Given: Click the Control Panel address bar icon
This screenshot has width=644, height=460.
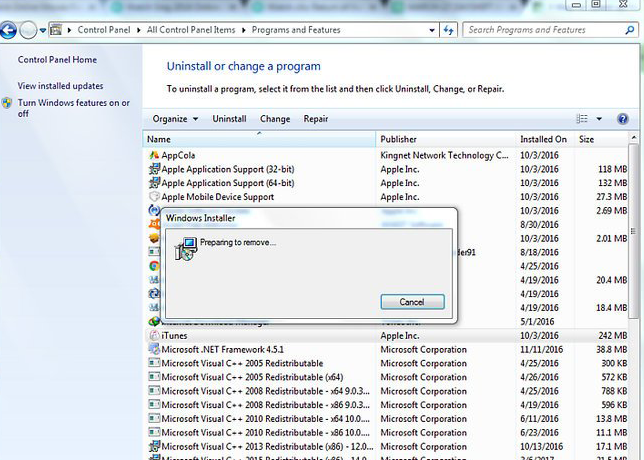Looking at the screenshot, I should tap(56, 30).
